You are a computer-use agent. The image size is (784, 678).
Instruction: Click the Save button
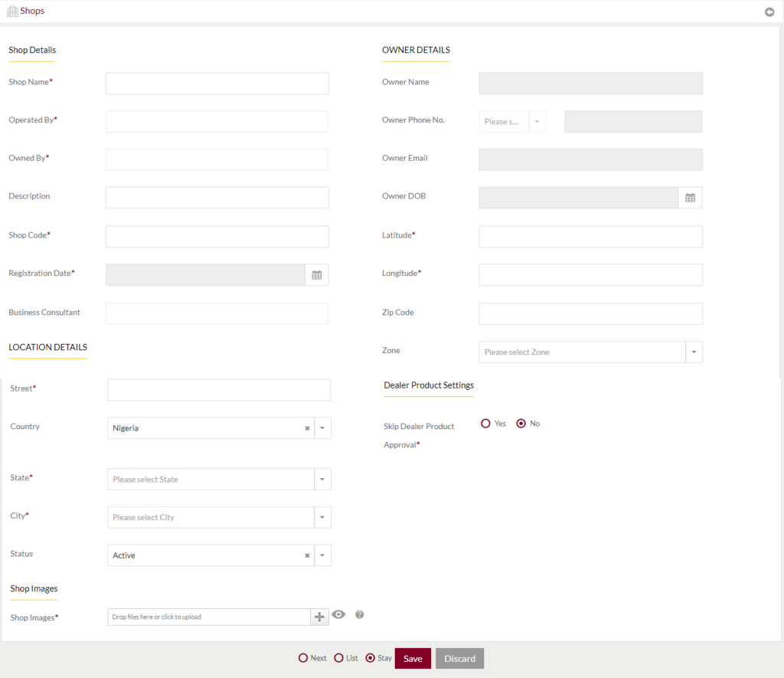pos(413,659)
